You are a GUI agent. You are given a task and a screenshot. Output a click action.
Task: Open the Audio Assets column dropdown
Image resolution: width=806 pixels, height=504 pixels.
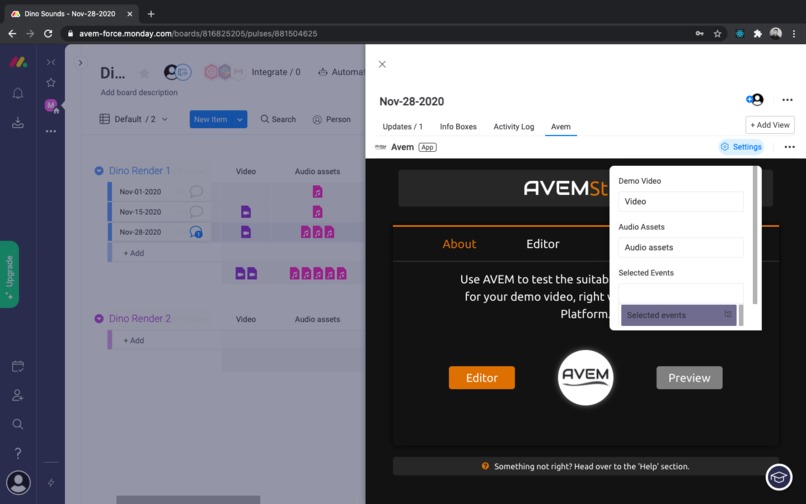pos(681,247)
